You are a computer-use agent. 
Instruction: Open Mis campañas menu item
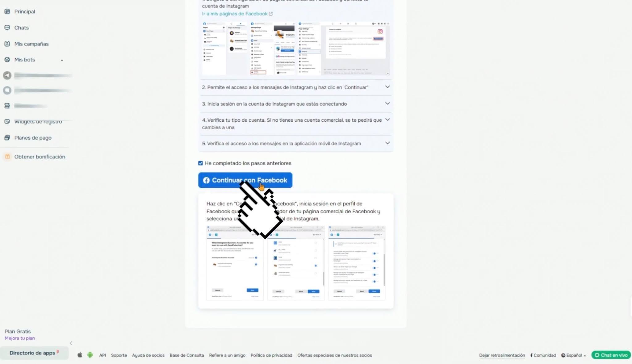click(31, 44)
